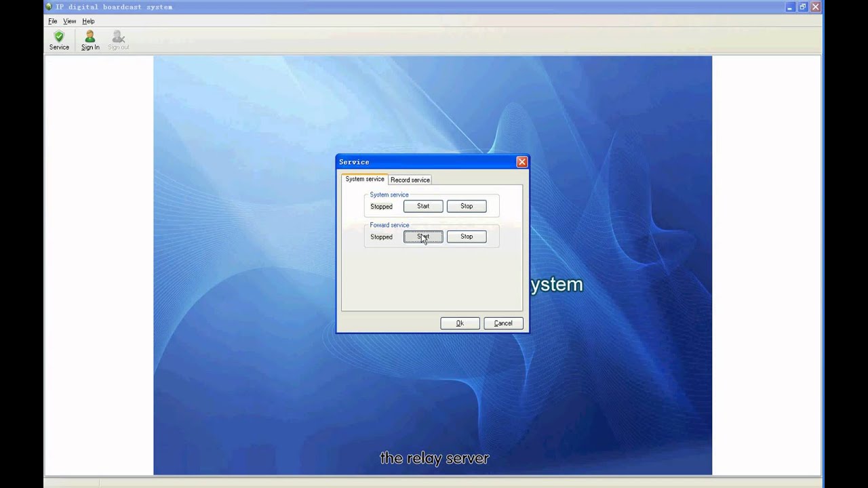Click the greyed Sign out toolbar icon
The image size is (868, 488).
pyautogui.click(x=118, y=41)
